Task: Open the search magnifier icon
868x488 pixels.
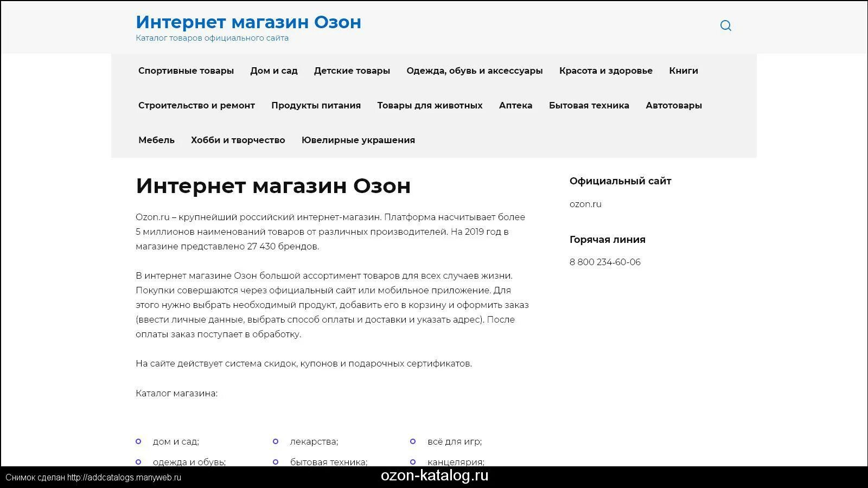Action: (726, 25)
